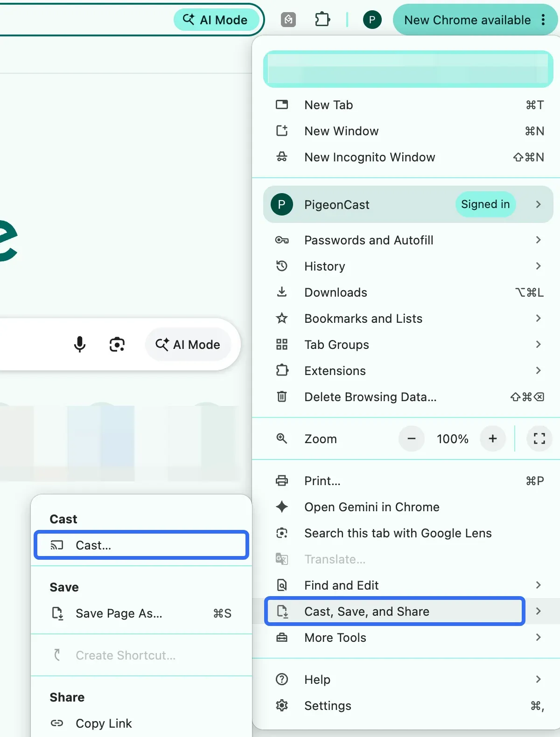Expand Find and Edit submenu arrow

pos(539,585)
